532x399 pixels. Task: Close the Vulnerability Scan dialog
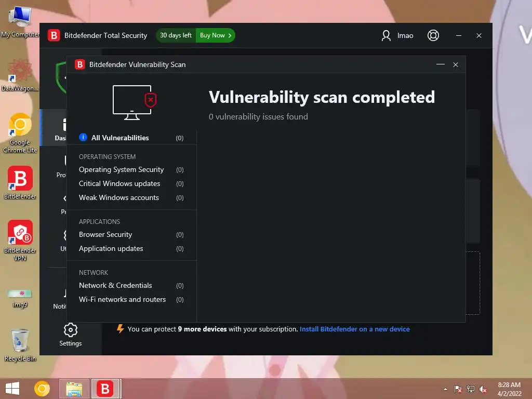pyautogui.click(x=455, y=64)
